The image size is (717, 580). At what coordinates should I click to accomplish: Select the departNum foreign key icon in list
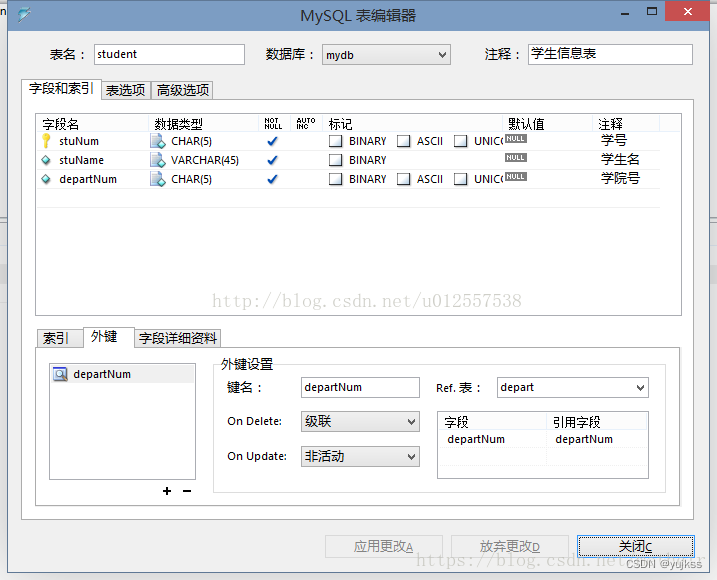point(60,374)
